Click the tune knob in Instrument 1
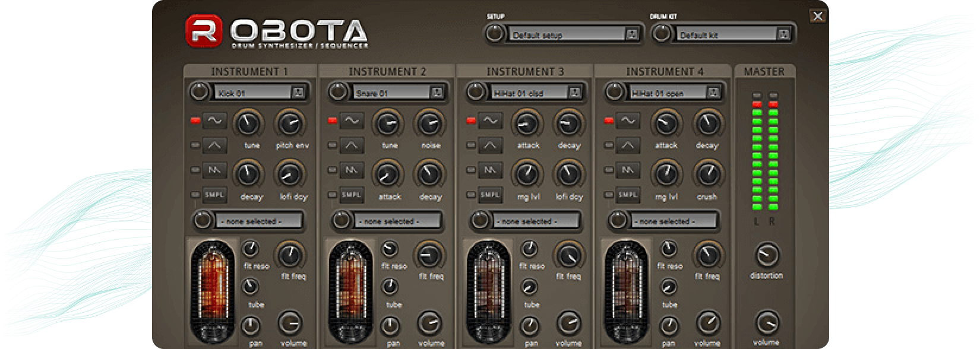The width and height of the screenshot is (980, 349). [248, 123]
